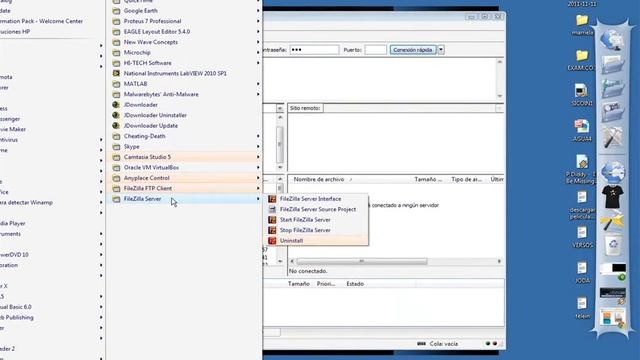Click the Sitio remoto path field

point(409,108)
